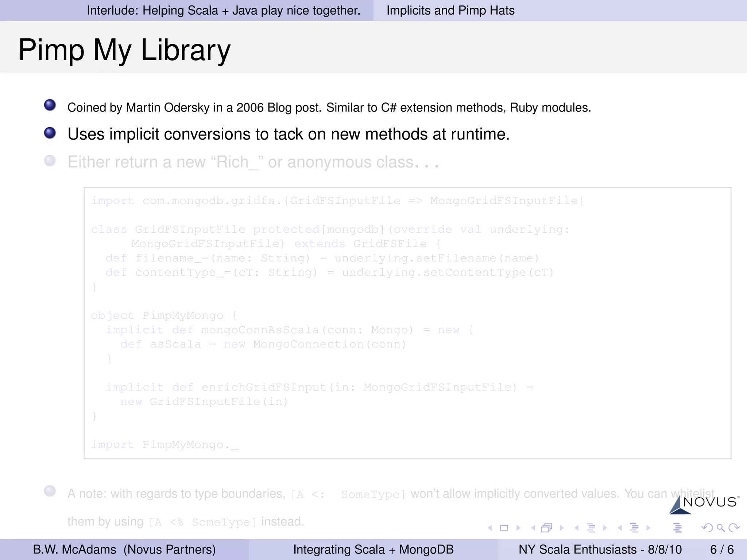This screenshot has height=560, width=747.
Task: Click the 'import PimpMyMongo._' code line
Action: (165, 445)
